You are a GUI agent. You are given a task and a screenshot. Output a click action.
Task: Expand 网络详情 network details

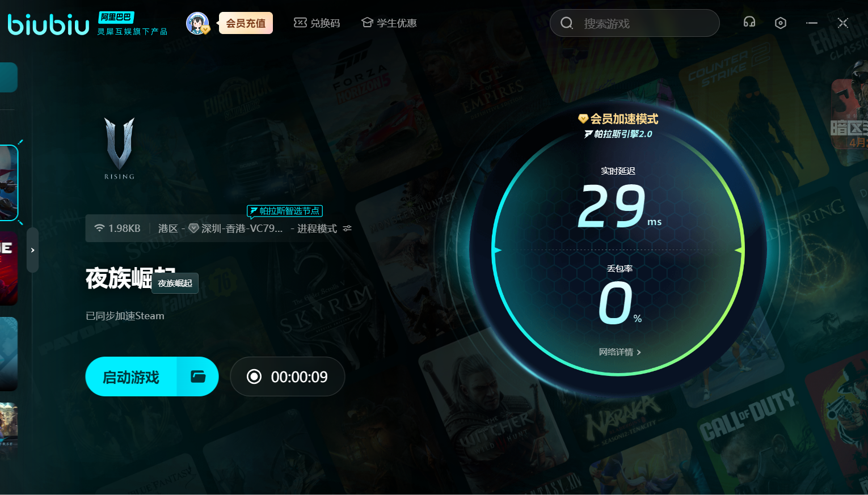click(x=620, y=352)
